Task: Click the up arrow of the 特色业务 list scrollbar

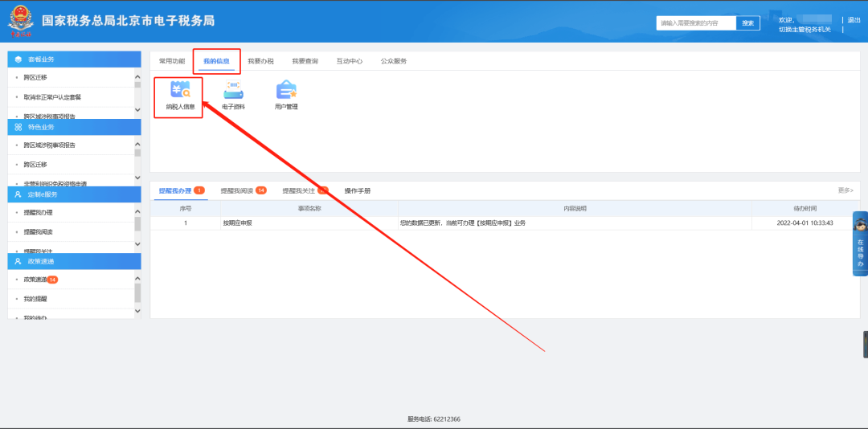Action: (138, 145)
